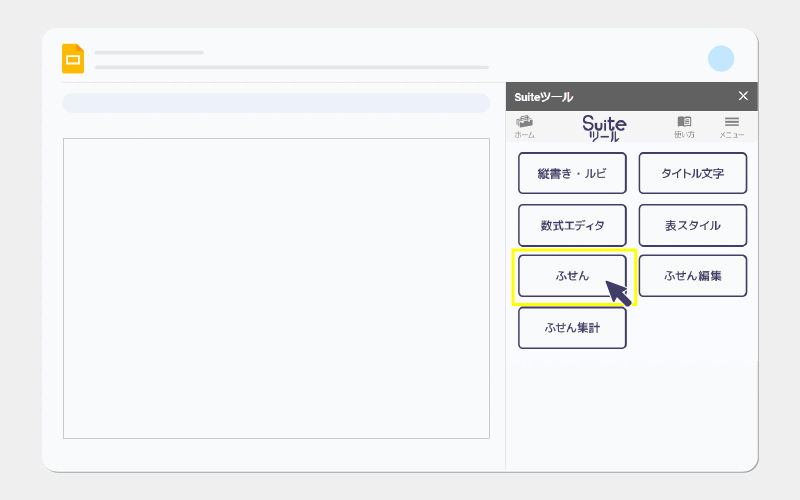Viewport: 800px width, 500px height.
Task: Open the メニュー hamburger menu
Action: coord(732,127)
